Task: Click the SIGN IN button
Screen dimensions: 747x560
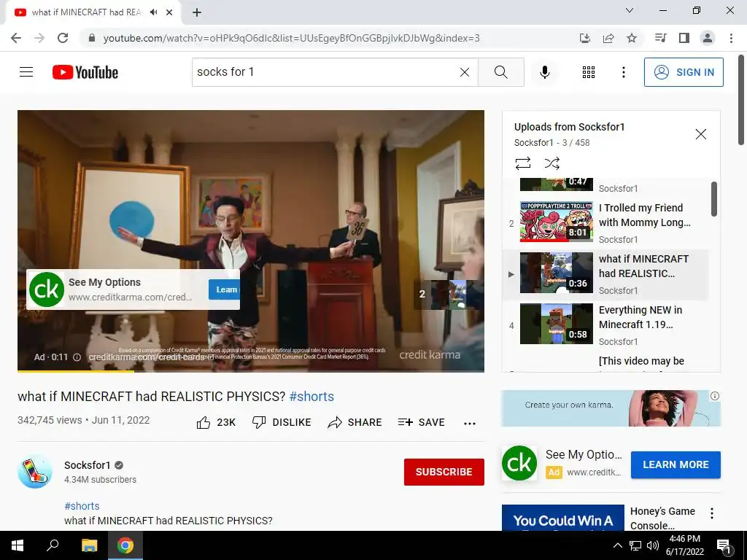Action: pyautogui.click(x=684, y=72)
